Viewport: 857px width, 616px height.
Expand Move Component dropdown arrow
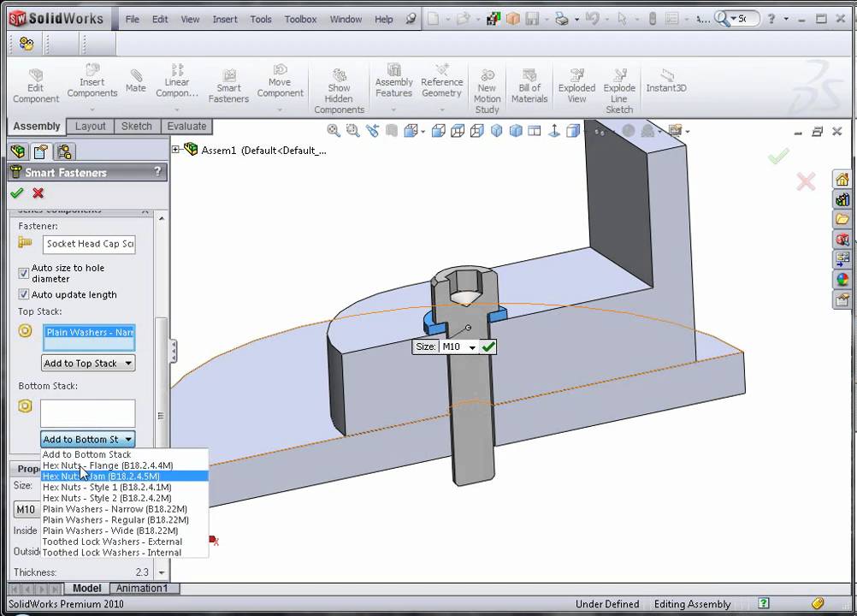280,110
